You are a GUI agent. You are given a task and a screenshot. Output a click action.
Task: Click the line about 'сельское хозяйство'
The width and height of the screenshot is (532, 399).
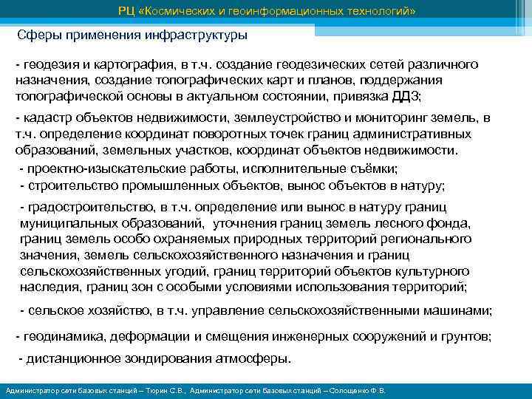pos(256,311)
